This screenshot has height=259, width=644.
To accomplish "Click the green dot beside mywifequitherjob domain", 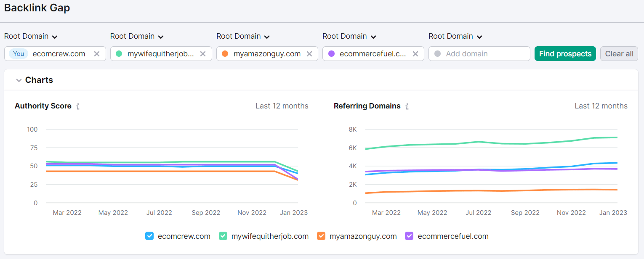I will tap(119, 54).
